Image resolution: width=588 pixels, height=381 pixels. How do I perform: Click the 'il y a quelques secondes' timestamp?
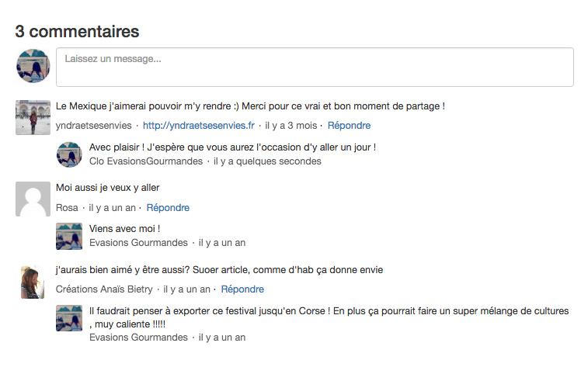(x=267, y=161)
